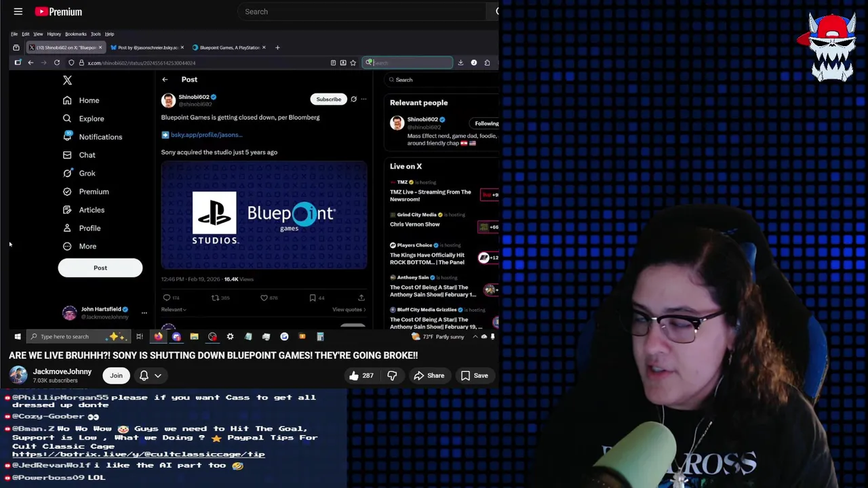Click Calculator icon in taskbar

[x=319, y=336]
